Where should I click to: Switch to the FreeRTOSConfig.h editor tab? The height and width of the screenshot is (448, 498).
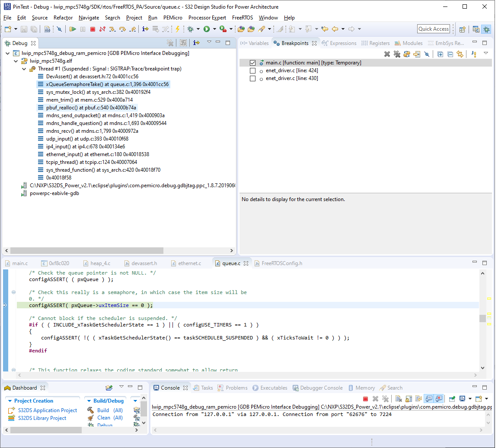point(281,263)
